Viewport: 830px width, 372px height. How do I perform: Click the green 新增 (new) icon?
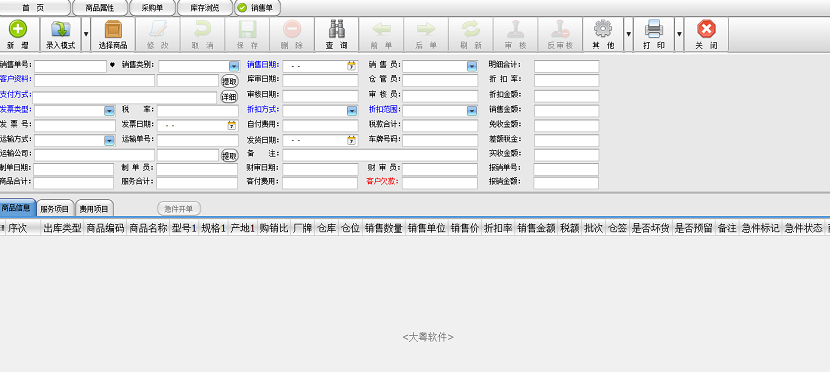click(17, 29)
